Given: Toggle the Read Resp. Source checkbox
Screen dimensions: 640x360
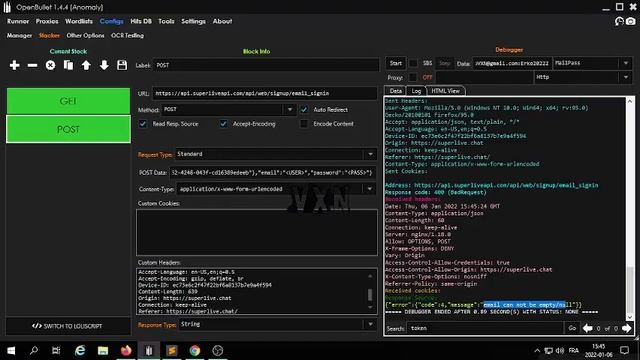Looking at the screenshot, I should click(x=143, y=124).
